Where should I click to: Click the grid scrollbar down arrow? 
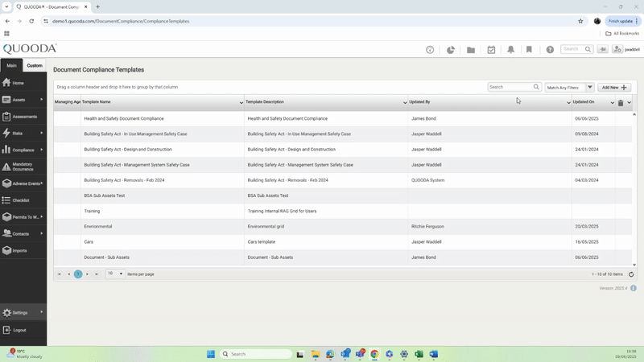[x=634, y=265]
